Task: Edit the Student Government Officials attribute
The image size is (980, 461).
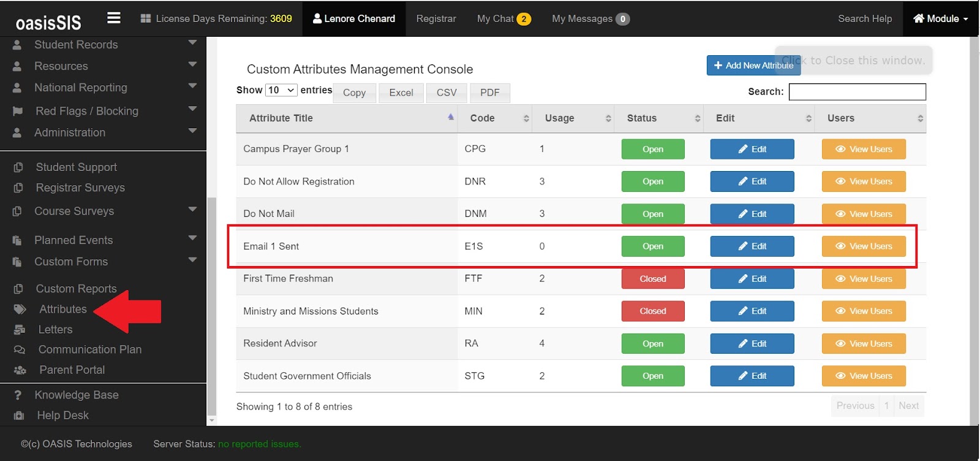Action: coord(752,376)
